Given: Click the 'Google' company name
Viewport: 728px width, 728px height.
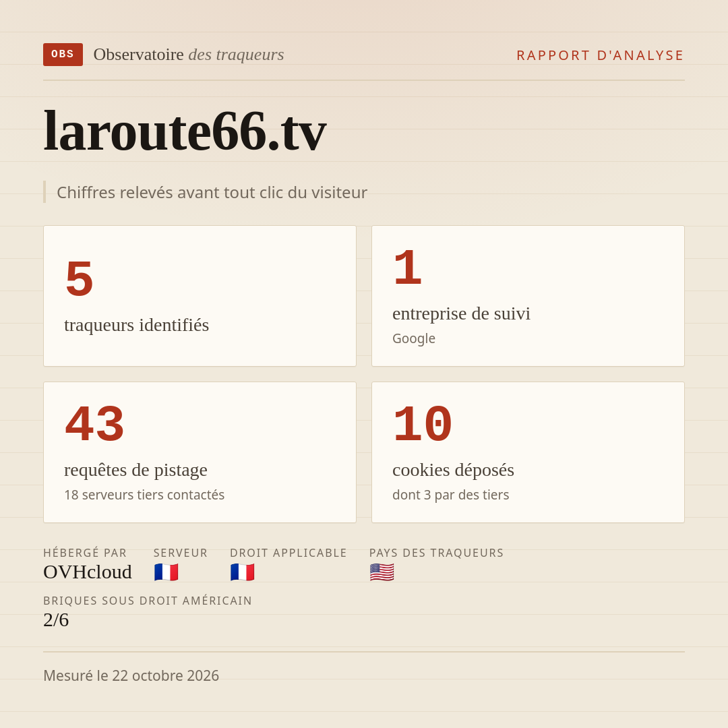Looking at the screenshot, I should (x=414, y=338).
